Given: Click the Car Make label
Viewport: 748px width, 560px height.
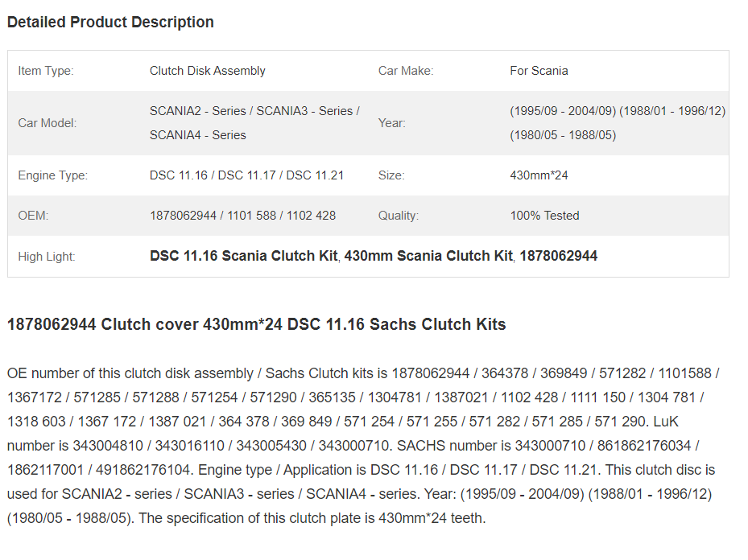Looking at the screenshot, I should coord(406,71).
